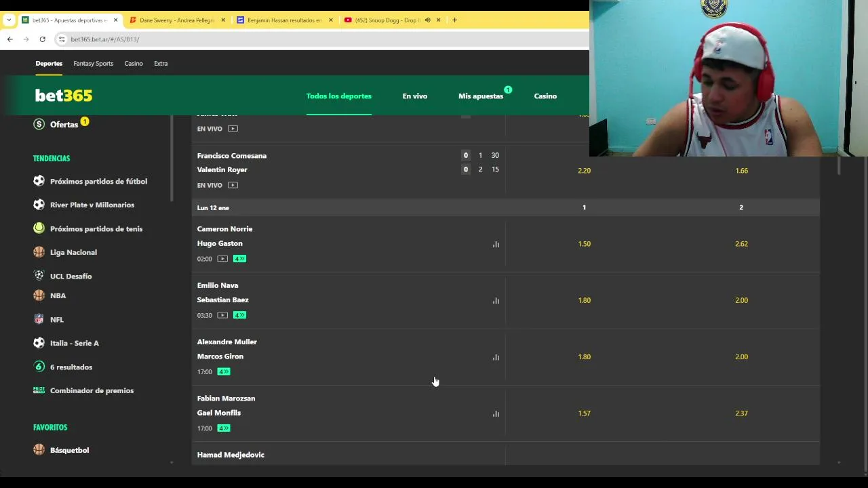Screen dimensions: 868x488
Task: Open the Ofertas link
Action: coord(64,125)
